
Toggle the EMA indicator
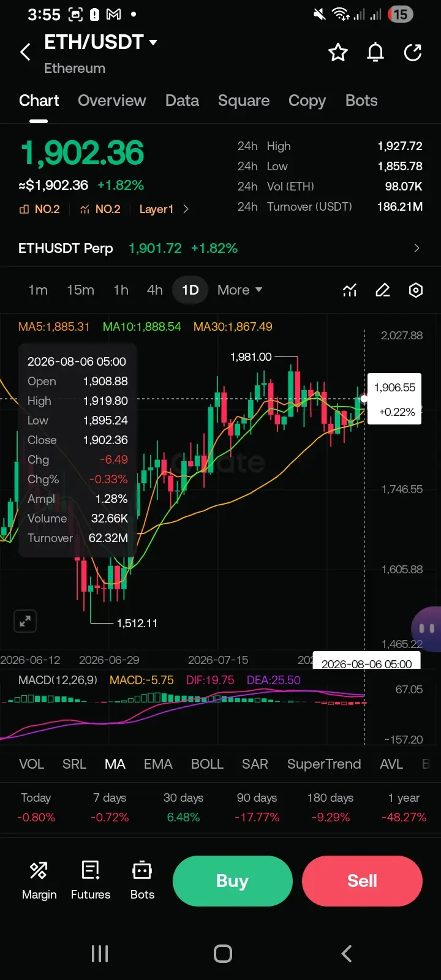[158, 764]
